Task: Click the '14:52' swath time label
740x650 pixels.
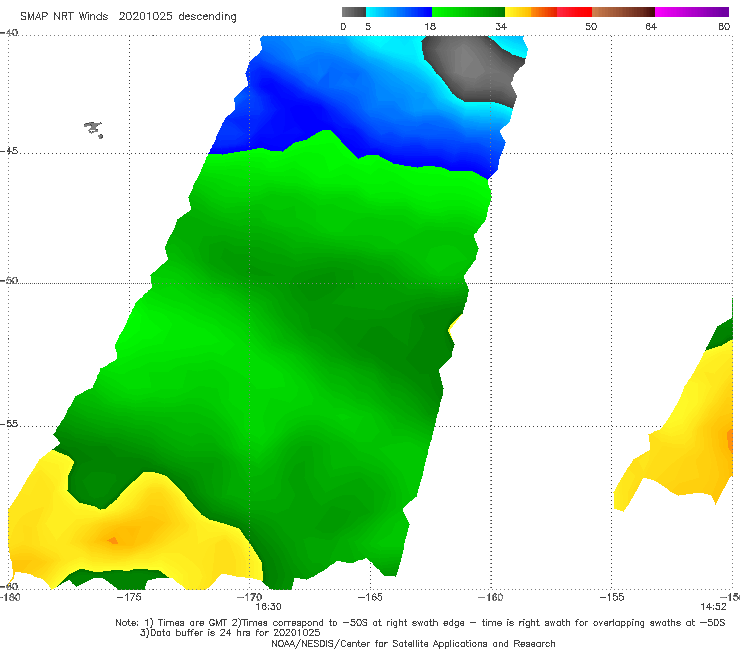Action: [x=713, y=607]
